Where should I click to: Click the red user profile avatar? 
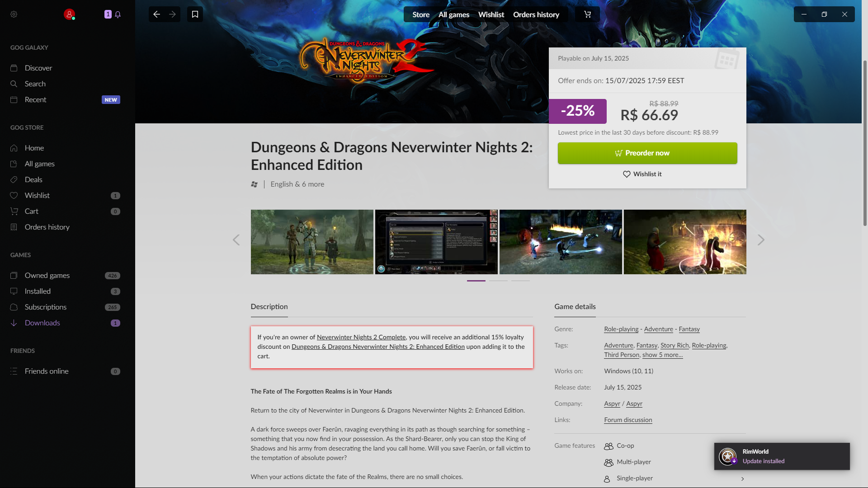point(69,14)
